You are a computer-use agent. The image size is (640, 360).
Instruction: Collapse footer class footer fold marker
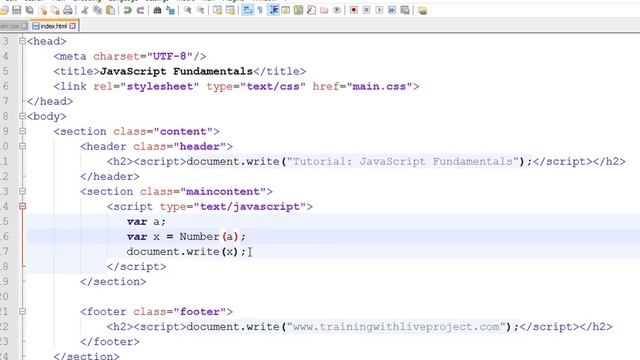22,311
